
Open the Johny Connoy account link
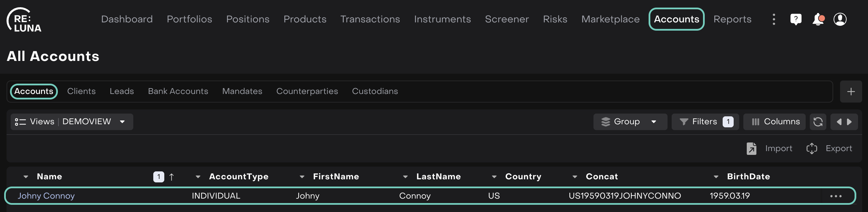46,196
